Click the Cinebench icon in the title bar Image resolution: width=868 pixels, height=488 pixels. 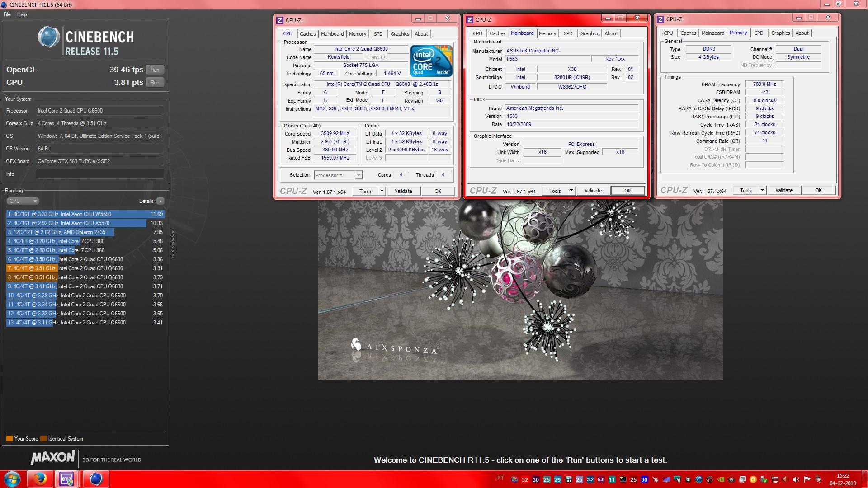click(x=5, y=5)
